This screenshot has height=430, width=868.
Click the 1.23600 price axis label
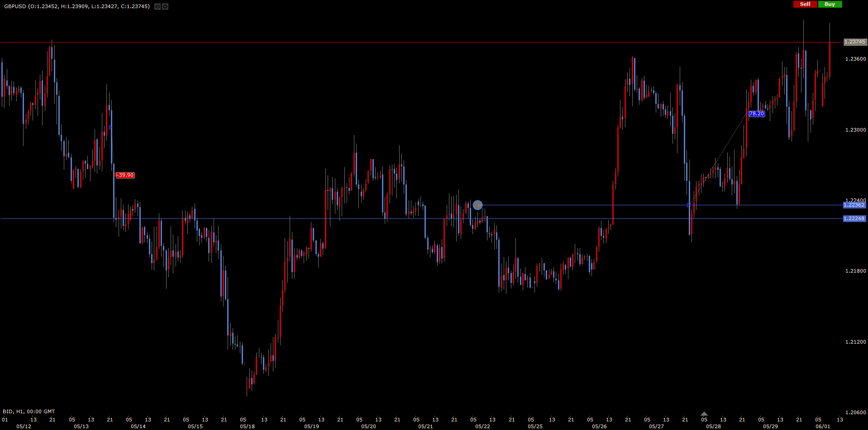[855, 59]
